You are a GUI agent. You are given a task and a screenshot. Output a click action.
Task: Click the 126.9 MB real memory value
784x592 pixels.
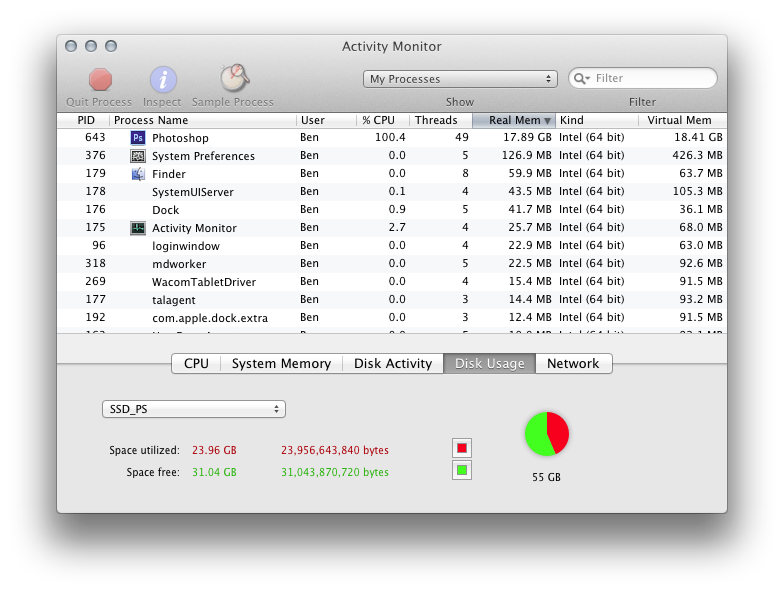tap(526, 155)
